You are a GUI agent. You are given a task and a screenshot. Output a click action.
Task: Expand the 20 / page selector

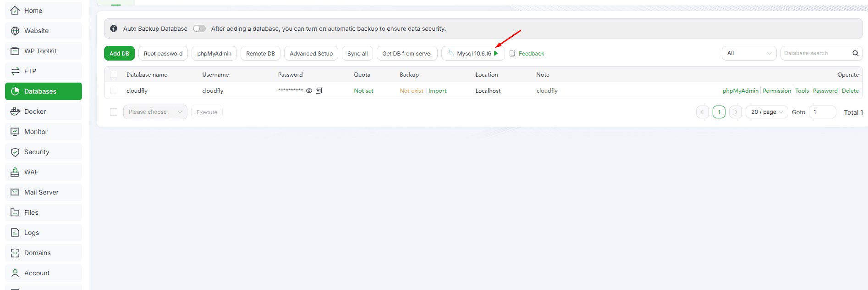click(767, 112)
